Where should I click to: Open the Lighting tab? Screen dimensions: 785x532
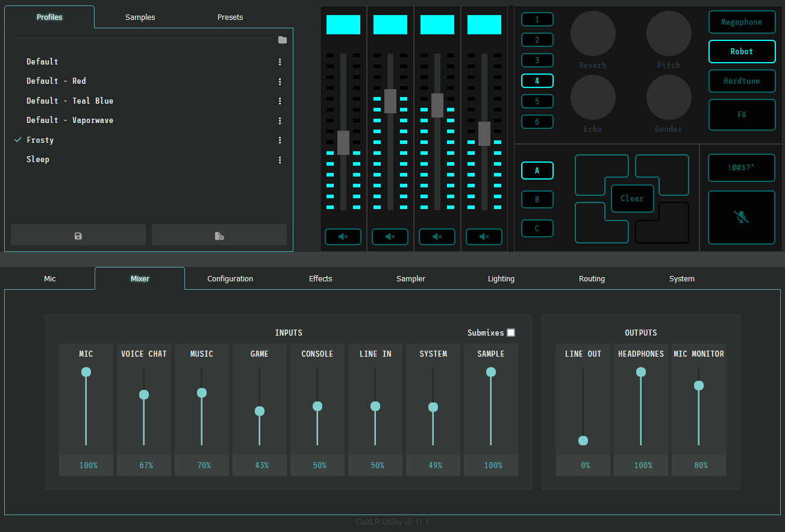coord(501,278)
